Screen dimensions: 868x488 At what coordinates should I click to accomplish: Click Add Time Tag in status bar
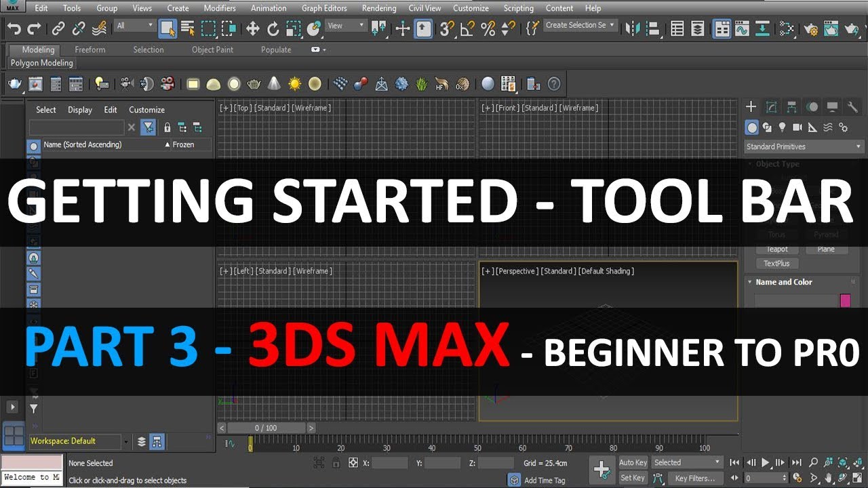pos(545,480)
